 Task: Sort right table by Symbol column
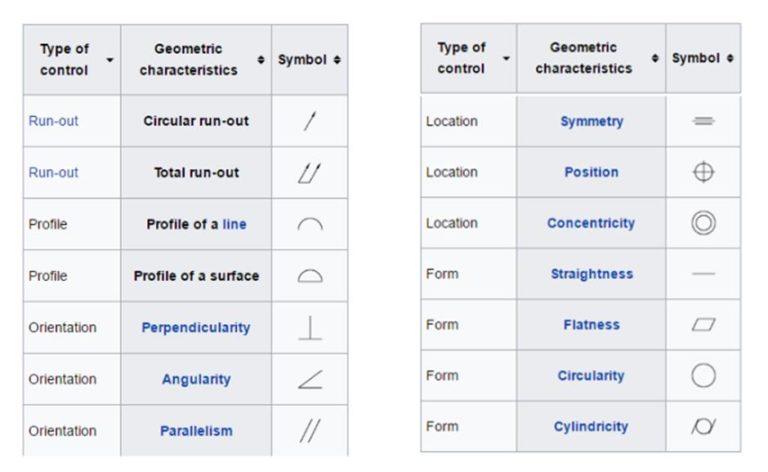pyautogui.click(x=730, y=59)
